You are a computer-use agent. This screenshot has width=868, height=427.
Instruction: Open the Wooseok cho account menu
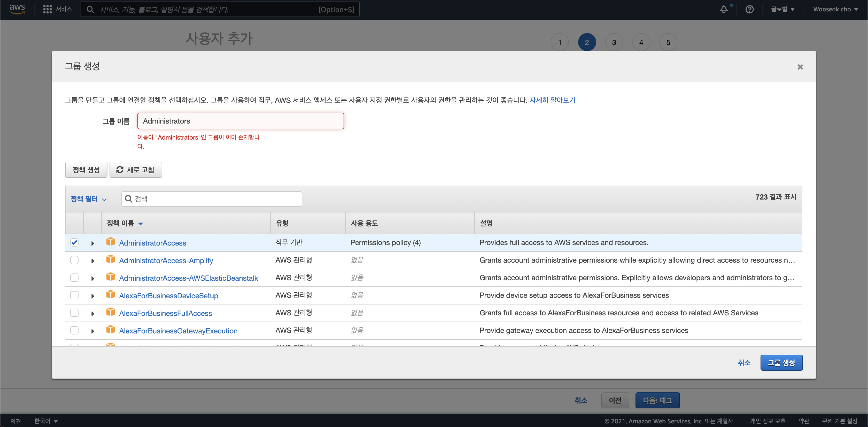(x=835, y=10)
